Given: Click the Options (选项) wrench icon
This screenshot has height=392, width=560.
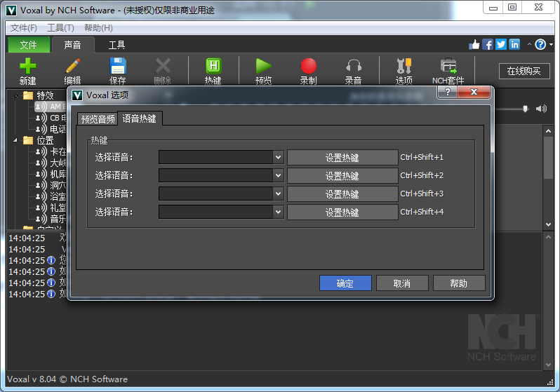Looking at the screenshot, I should [x=404, y=67].
